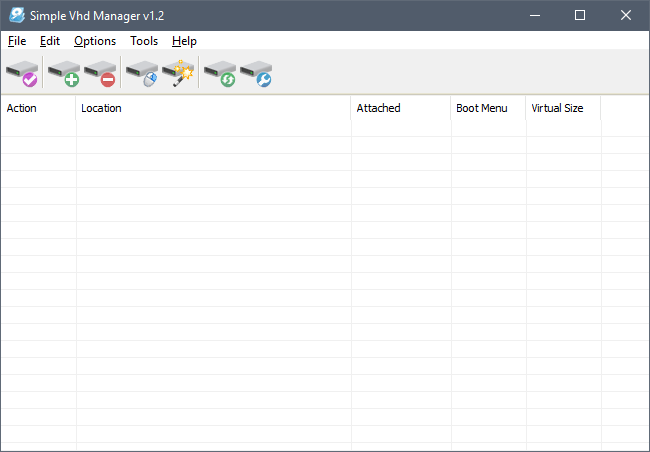Click the drive icon with mouse overlay

click(x=142, y=73)
